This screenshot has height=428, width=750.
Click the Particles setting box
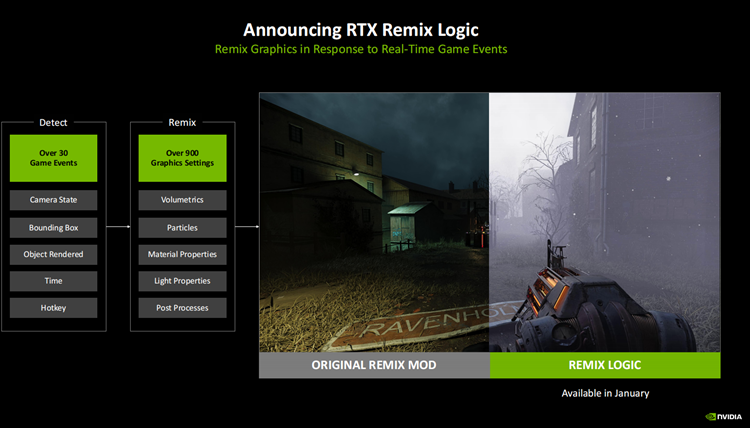click(182, 227)
